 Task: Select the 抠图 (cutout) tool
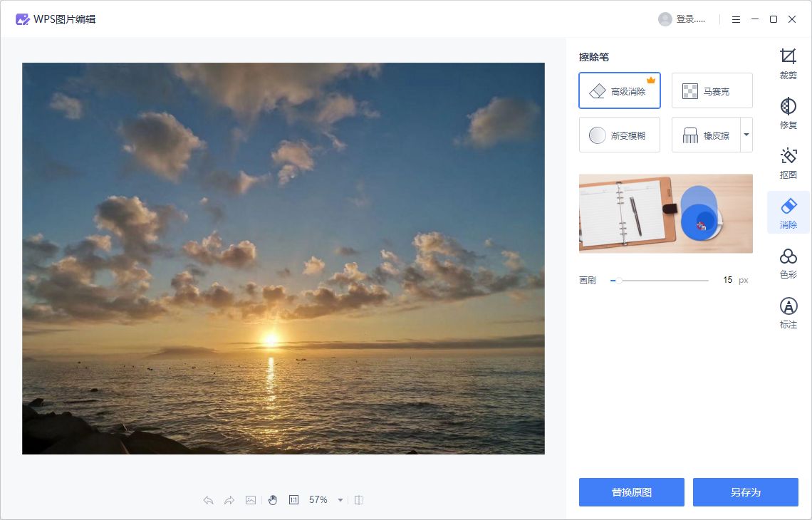(x=788, y=163)
